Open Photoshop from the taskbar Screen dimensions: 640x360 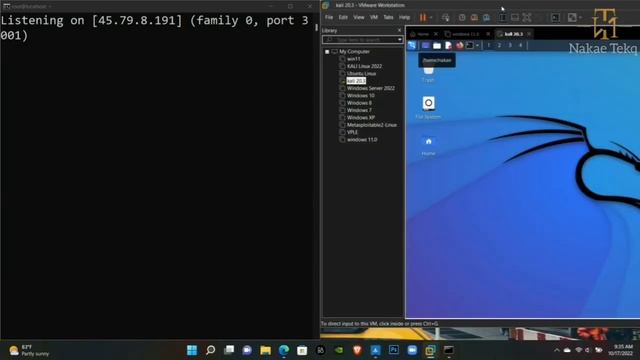point(394,350)
